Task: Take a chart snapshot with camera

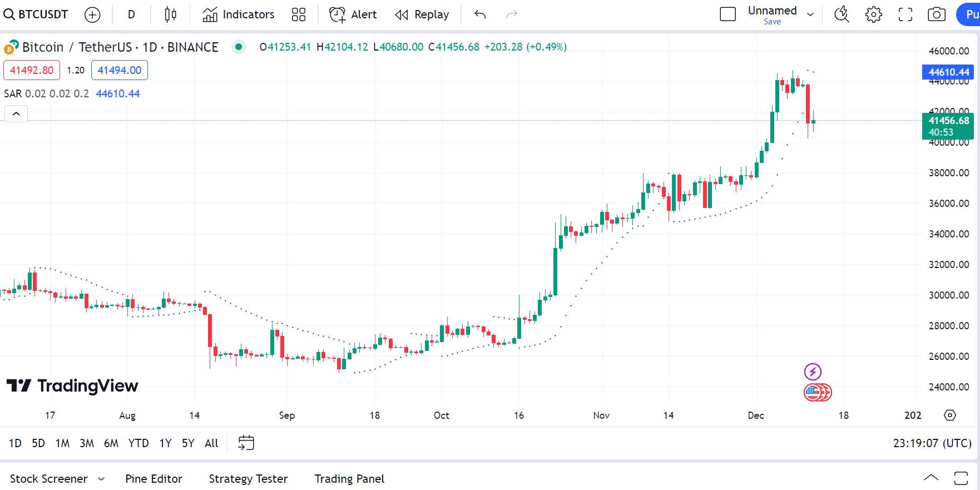Action: coord(937,15)
